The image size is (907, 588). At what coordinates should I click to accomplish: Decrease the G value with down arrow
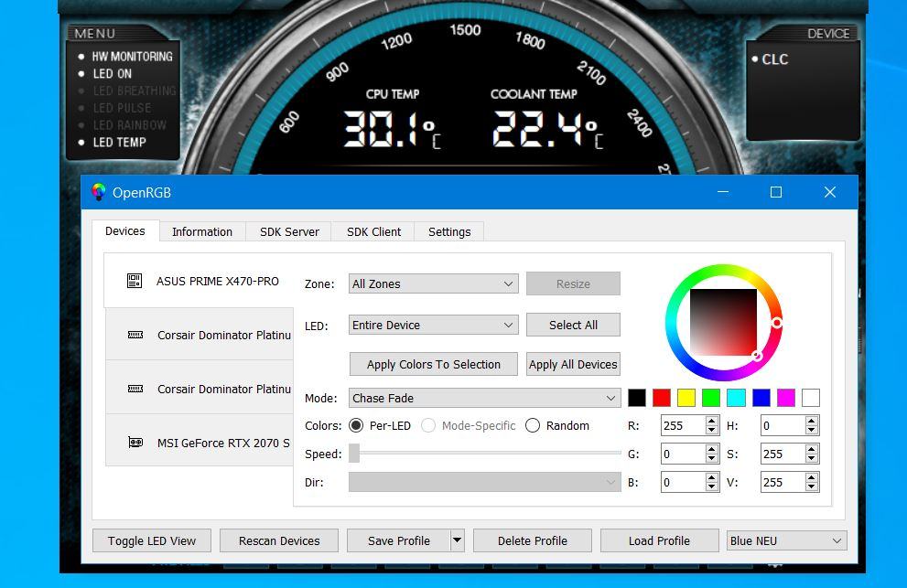click(712, 459)
